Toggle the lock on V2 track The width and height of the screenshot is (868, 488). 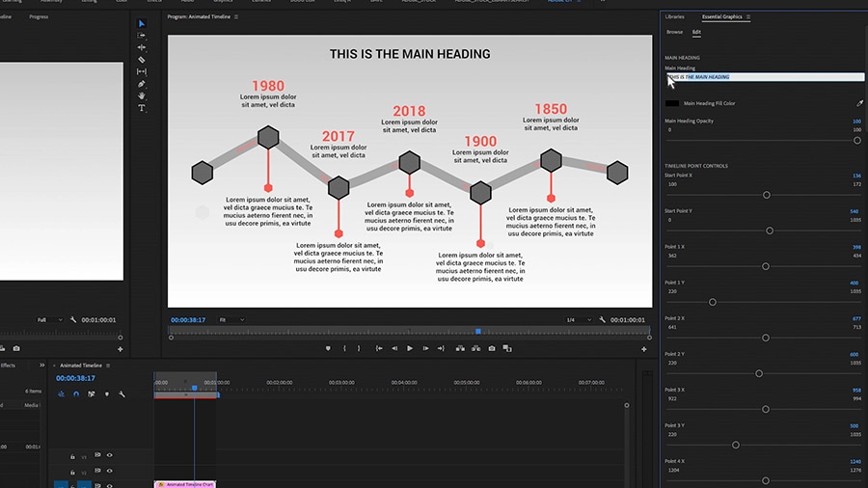coord(72,472)
